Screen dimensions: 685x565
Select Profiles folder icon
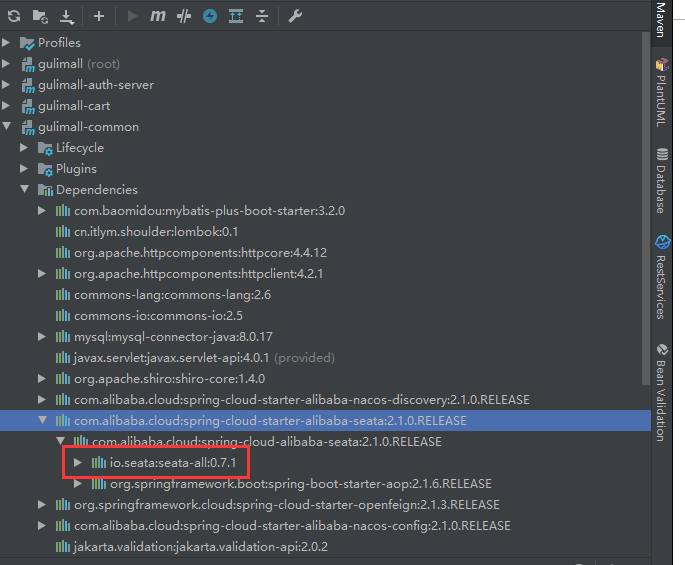pyautogui.click(x=27, y=43)
